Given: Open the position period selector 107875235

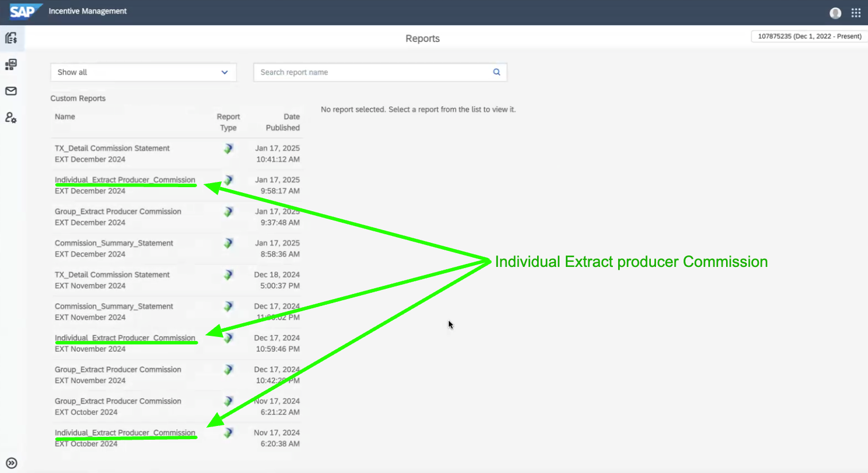Looking at the screenshot, I should click(x=809, y=36).
